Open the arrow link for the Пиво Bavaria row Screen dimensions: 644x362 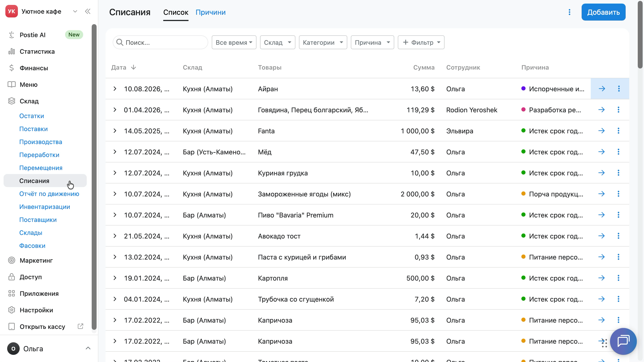pyautogui.click(x=602, y=215)
